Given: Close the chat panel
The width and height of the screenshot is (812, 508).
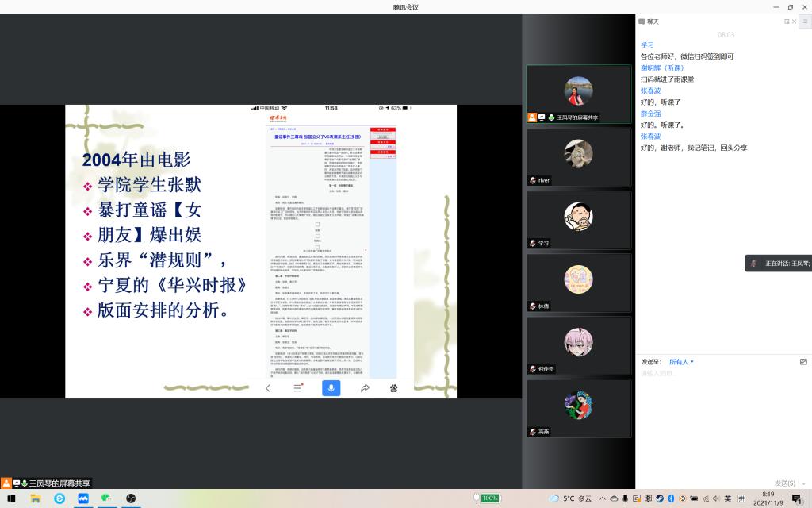Looking at the screenshot, I should (x=795, y=22).
